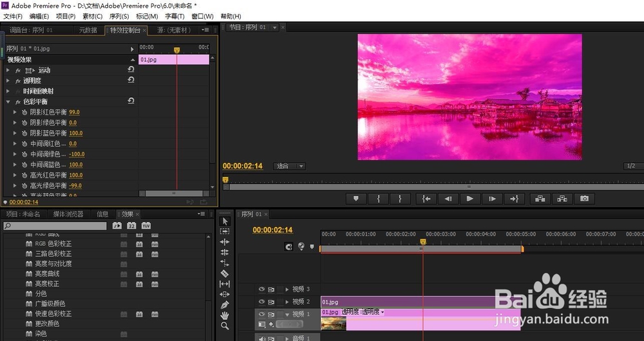Image resolution: width=644 pixels, height=341 pixels.
Task: Select the Rolling Edit tool
Action: 225,252
